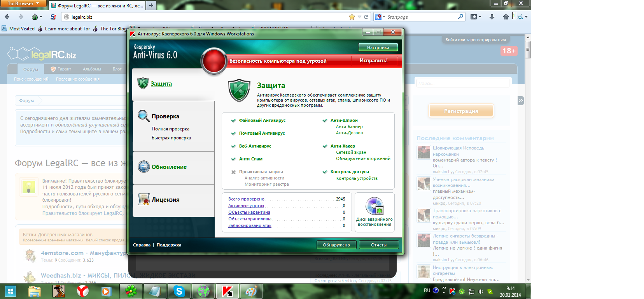Start Полная проверка scan
Screen dimensions: 644x299
coord(170,129)
